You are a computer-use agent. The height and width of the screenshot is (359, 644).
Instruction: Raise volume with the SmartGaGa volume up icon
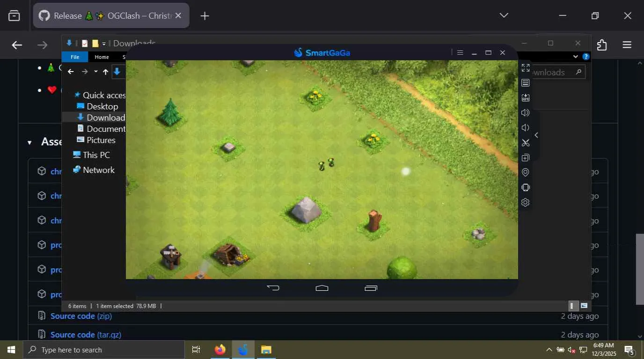click(526, 113)
